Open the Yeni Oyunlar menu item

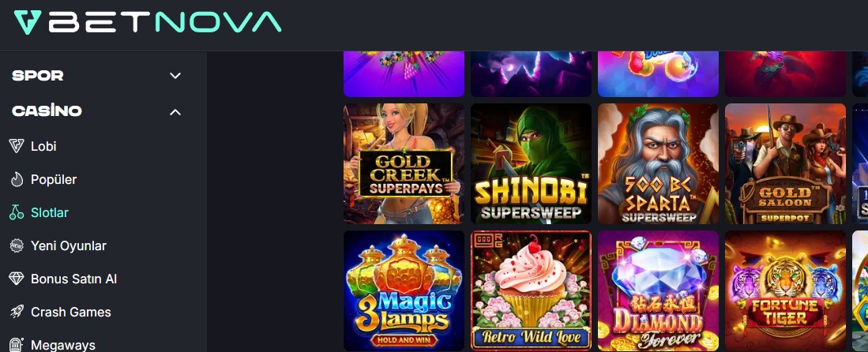[x=69, y=245]
